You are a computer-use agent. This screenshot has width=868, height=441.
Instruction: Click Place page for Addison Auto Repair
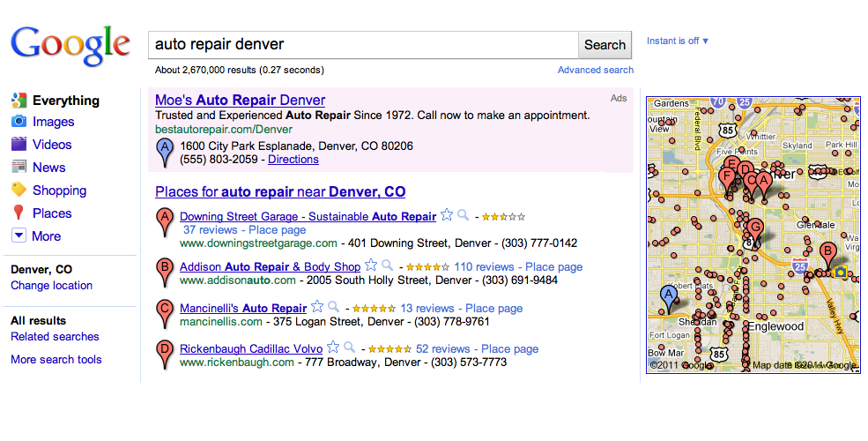[553, 267]
